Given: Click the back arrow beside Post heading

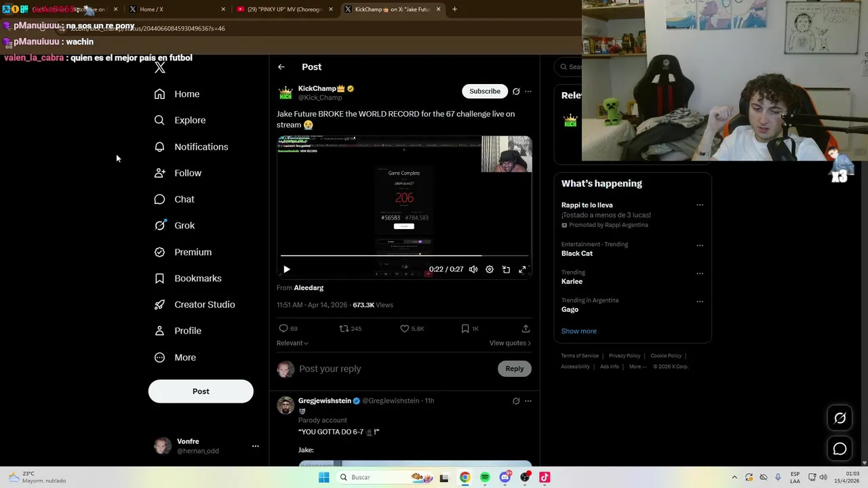Looking at the screenshot, I should pyautogui.click(x=281, y=67).
